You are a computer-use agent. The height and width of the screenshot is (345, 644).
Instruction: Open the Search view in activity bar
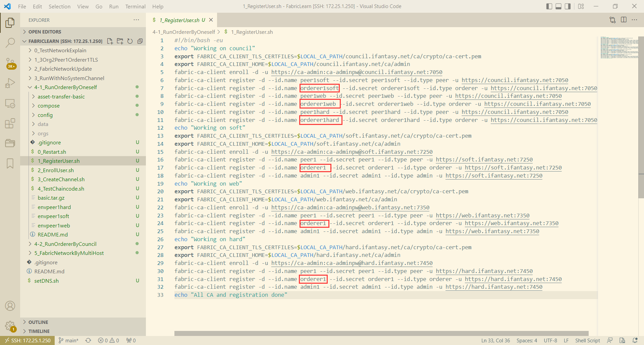point(10,43)
